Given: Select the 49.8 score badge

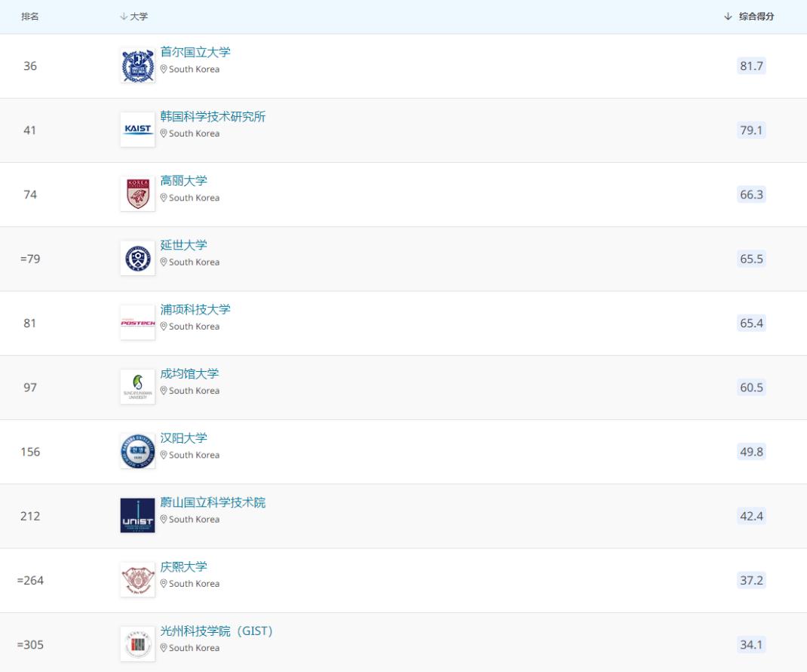Looking at the screenshot, I should click(751, 452).
